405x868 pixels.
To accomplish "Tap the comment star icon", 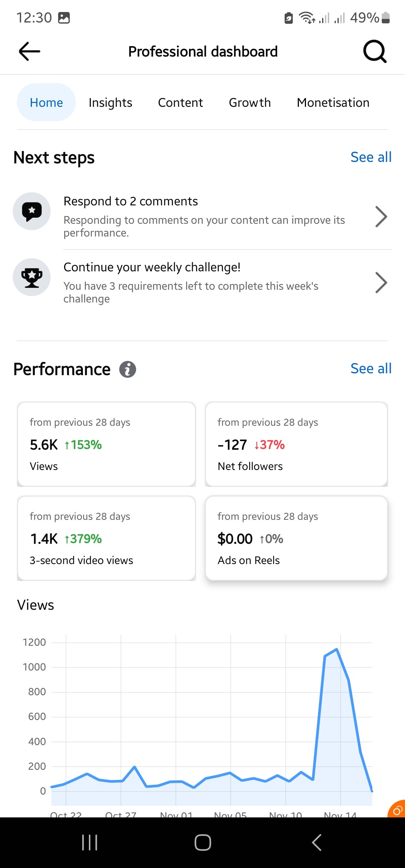I will click(x=32, y=211).
